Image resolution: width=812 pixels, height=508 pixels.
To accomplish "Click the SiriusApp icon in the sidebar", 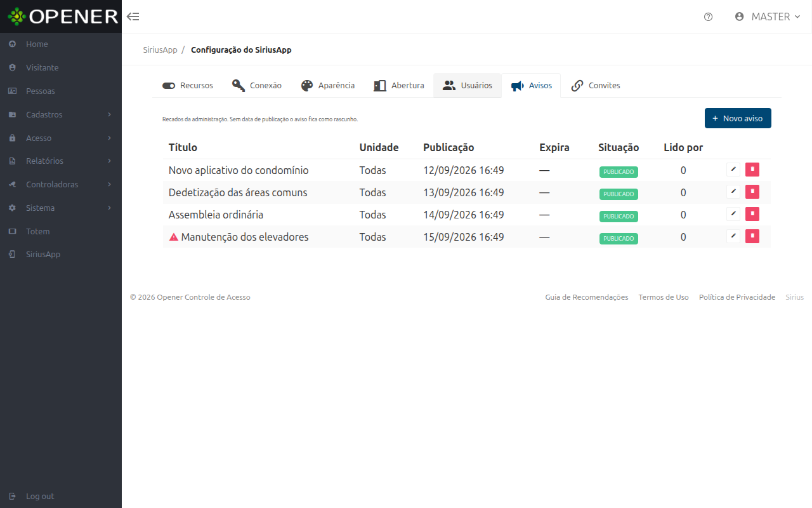I will pyautogui.click(x=12, y=255).
